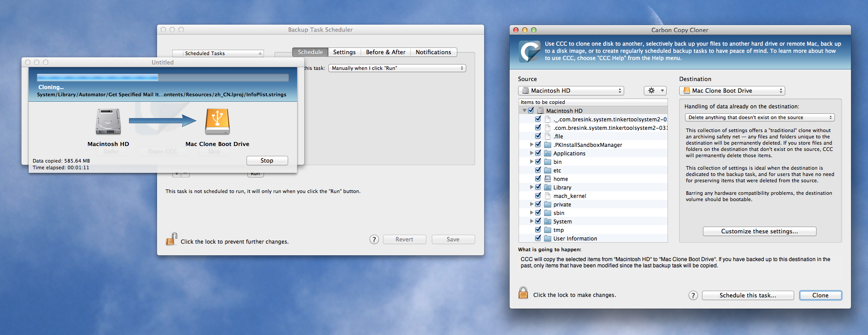Click the Clone button
This screenshot has height=335, width=868.
coord(821,295)
